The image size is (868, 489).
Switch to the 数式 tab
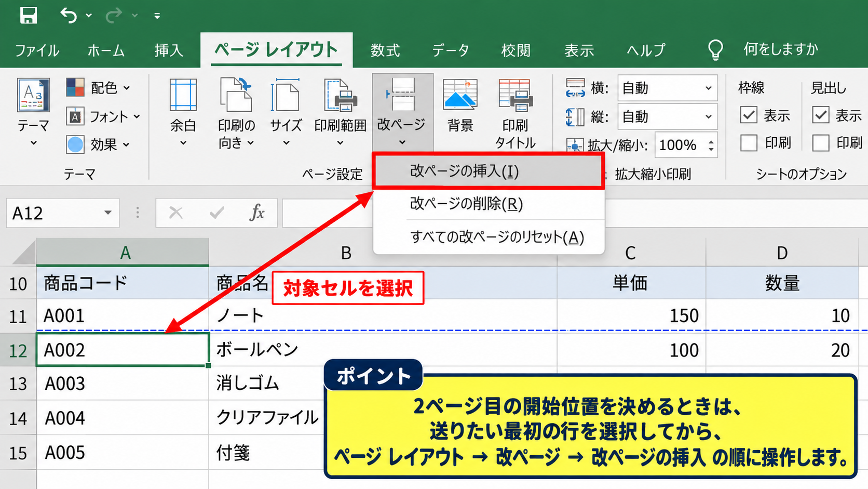coord(385,50)
